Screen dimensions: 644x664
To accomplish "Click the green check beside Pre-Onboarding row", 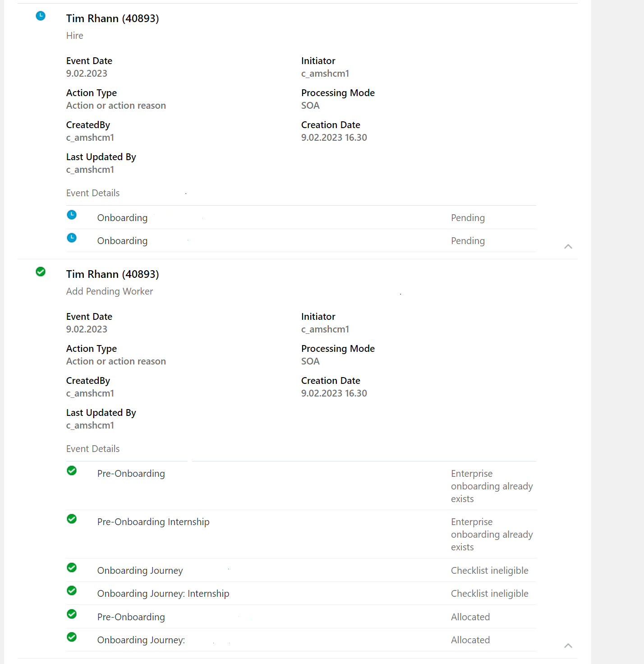I will coord(71,470).
